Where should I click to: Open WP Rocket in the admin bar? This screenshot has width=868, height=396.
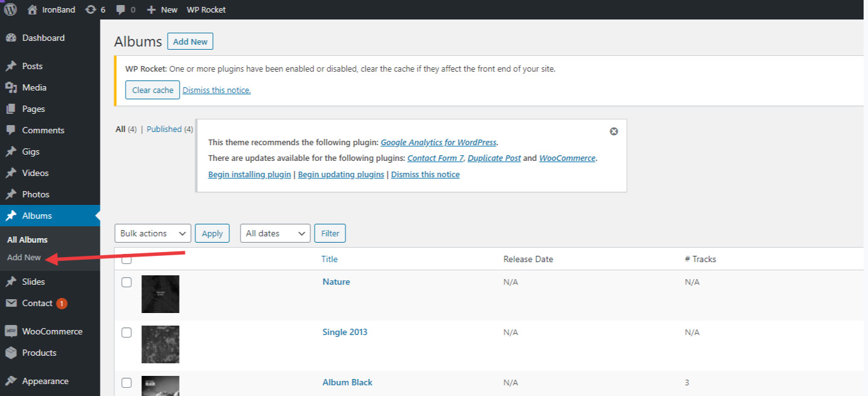[x=206, y=9]
